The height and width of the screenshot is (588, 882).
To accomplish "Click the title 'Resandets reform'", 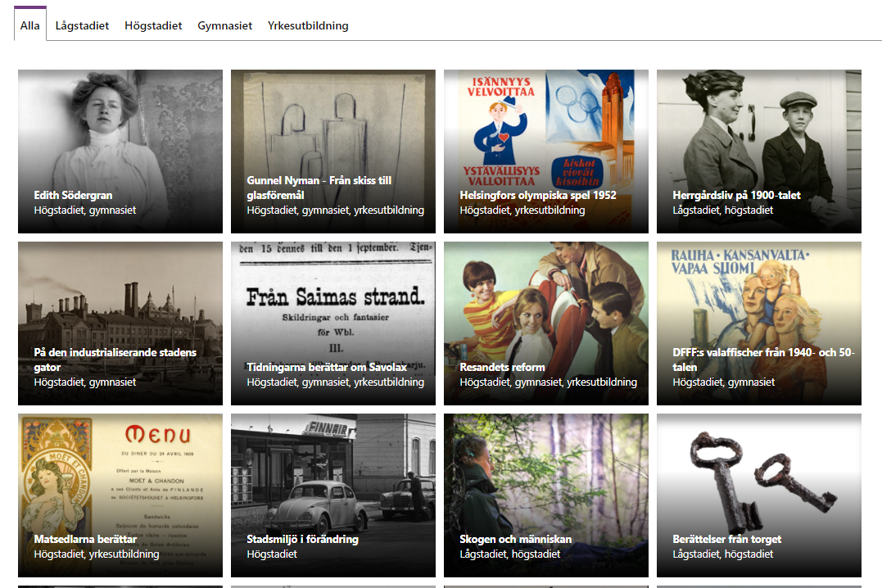I will coord(502,367).
